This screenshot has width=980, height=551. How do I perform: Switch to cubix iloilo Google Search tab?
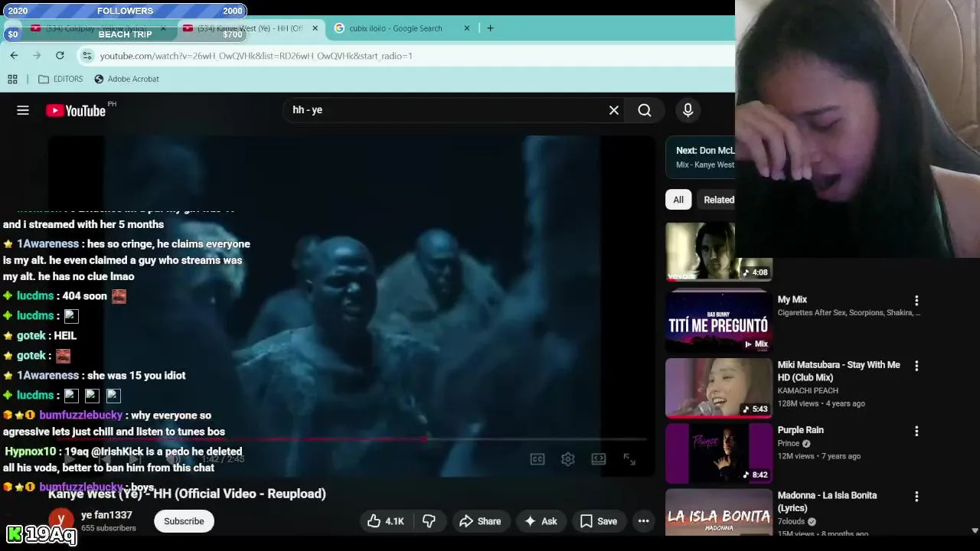(x=395, y=28)
